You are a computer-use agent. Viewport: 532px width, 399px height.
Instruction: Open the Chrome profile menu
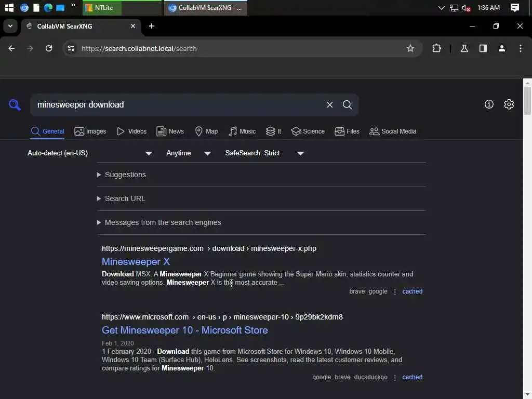pos(502,48)
